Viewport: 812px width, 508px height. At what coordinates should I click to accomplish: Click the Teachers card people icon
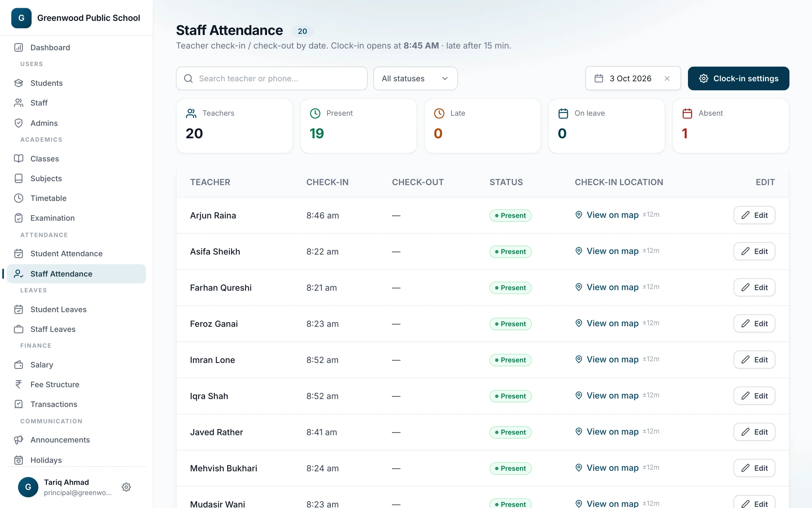click(x=191, y=113)
